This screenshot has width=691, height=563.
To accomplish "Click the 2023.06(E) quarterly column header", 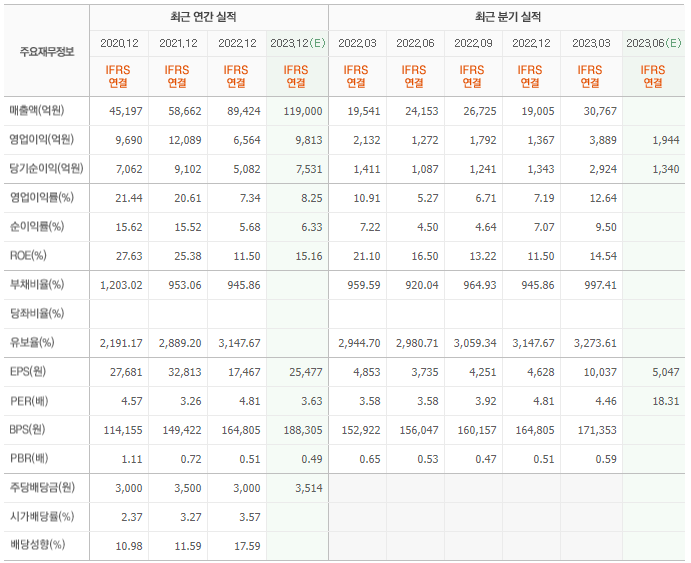I will pos(654,43).
